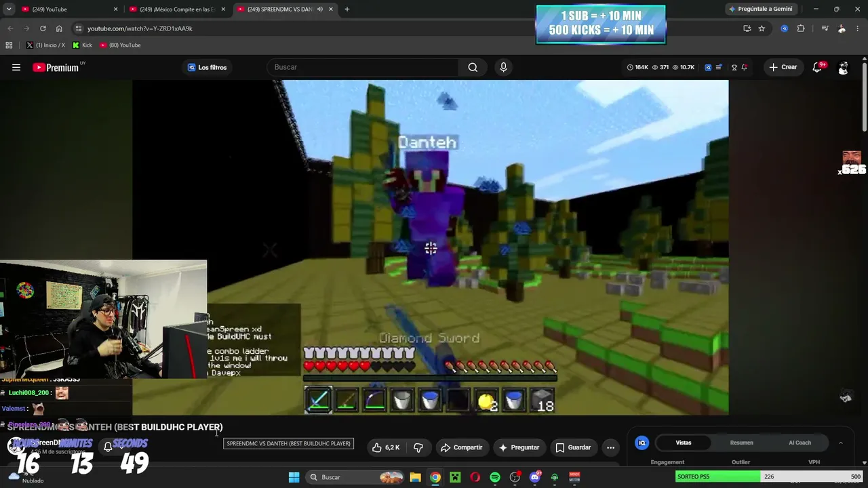This screenshot has height=488, width=868.
Task: Click the Windows taskbar Buscar search box
Action: (x=355, y=477)
